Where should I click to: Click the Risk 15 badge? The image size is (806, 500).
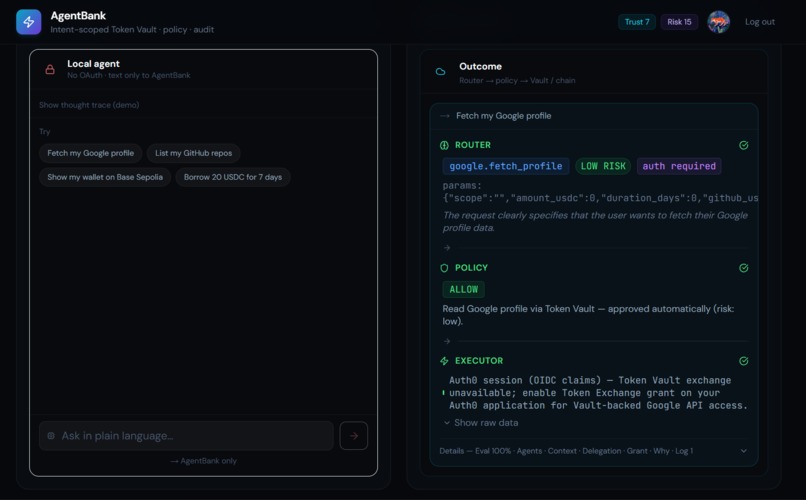[x=679, y=22]
